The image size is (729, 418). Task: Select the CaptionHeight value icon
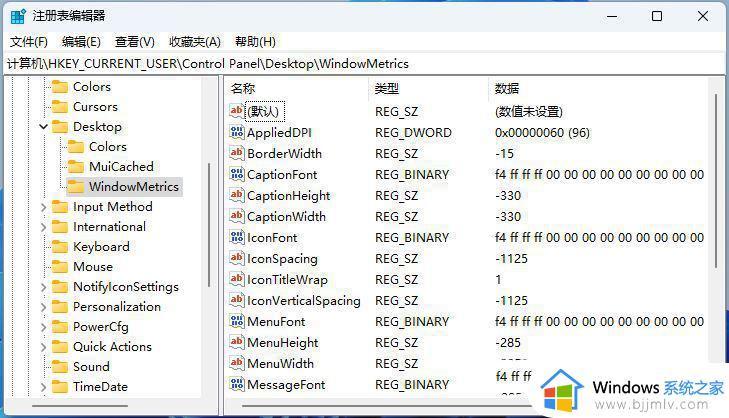237,195
